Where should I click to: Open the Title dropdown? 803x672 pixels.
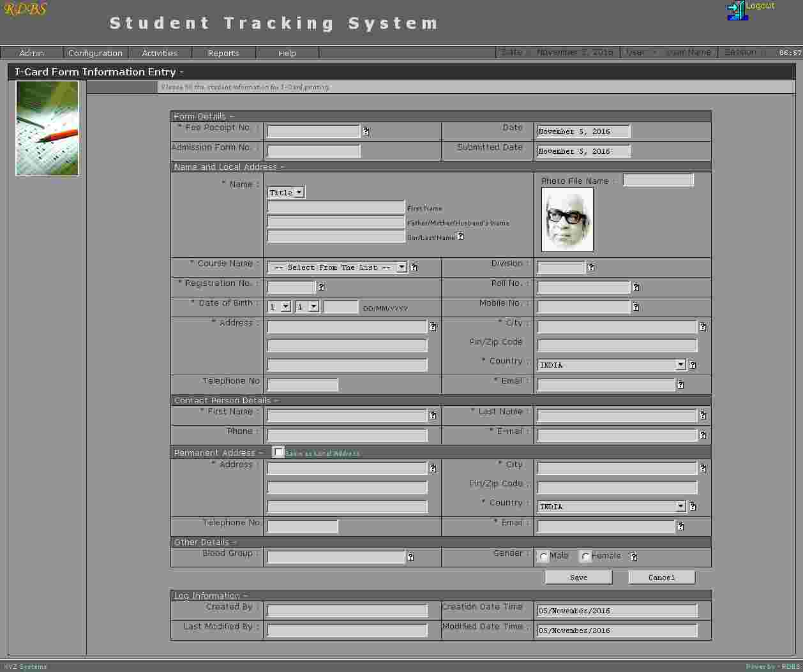pos(286,192)
